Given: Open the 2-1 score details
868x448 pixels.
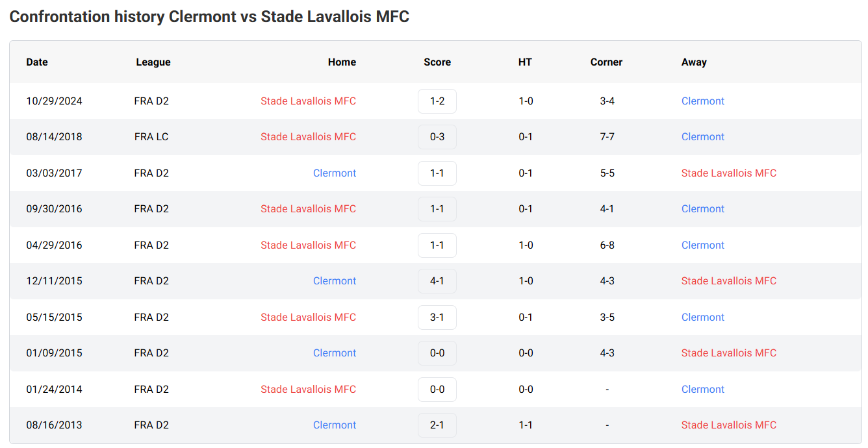Looking at the screenshot, I should point(437,425).
